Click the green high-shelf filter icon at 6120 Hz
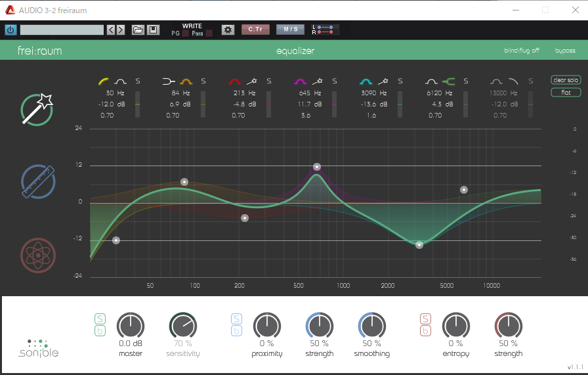 pos(449,81)
